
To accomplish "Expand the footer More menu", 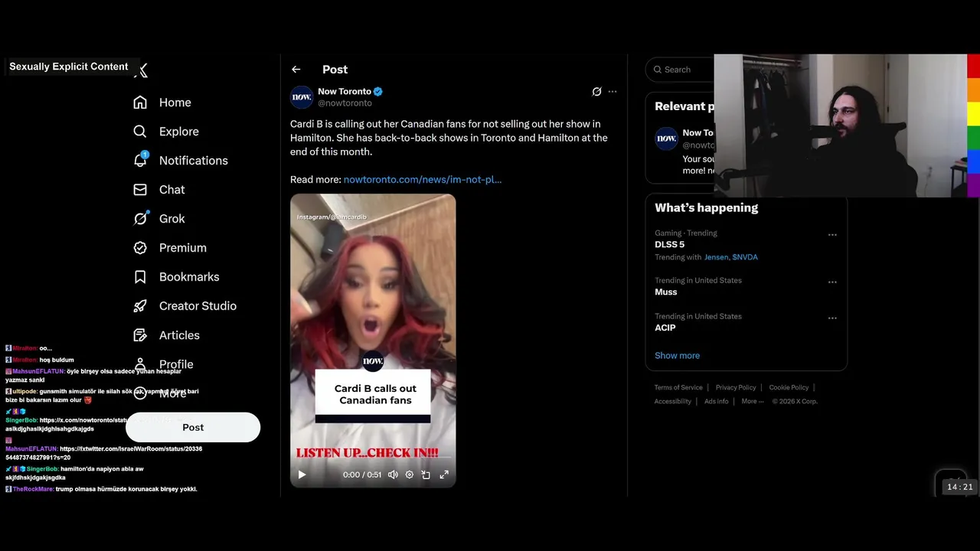I will tap(753, 402).
